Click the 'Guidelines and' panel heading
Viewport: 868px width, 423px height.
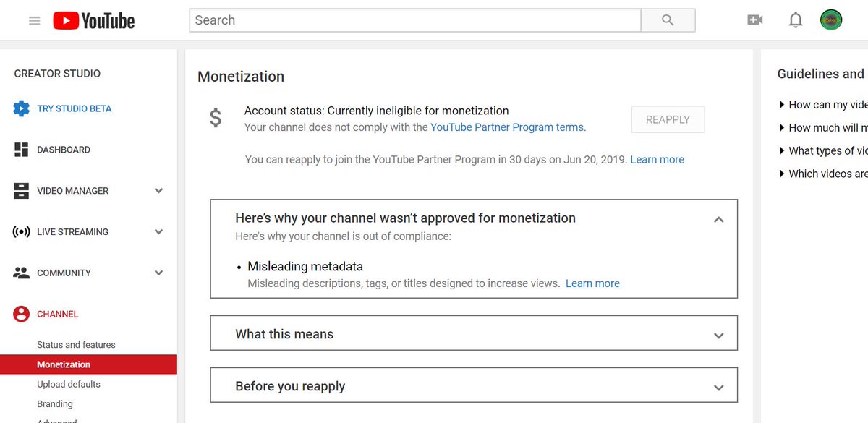pyautogui.click(x=821, y=74)
